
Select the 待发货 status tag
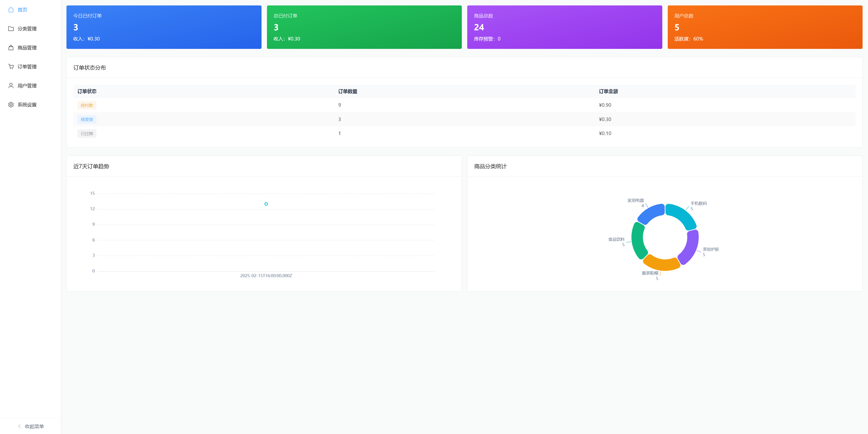[87, 119]
